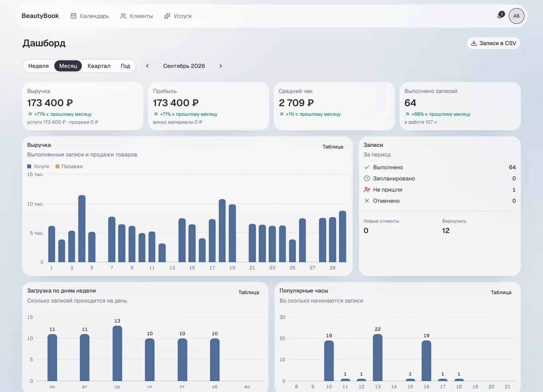
Task: Click the clock icon beside Запланировано
Action: 367,178
